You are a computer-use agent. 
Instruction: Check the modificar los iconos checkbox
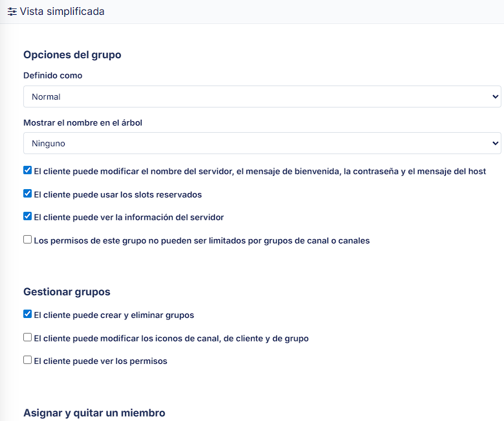click(x=27, y=337)
